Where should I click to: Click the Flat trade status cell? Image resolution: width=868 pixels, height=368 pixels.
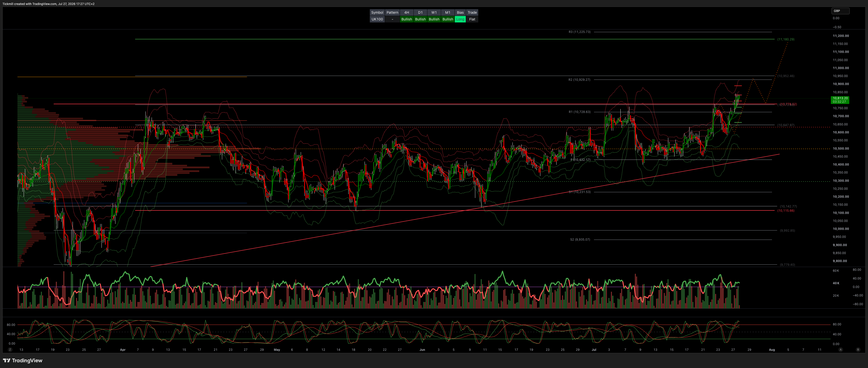[x=472, y=19]
